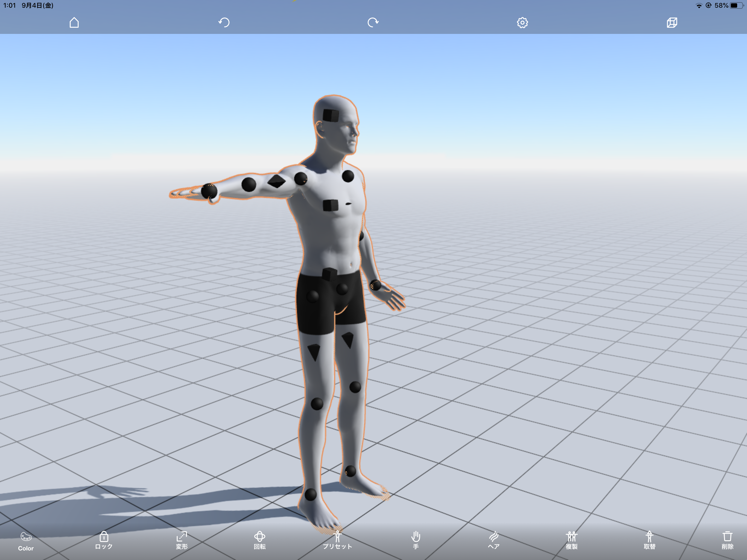Swap the model with 取替
Screen dimensions: 747x560
pyautogui.click(x=649, y=541)
